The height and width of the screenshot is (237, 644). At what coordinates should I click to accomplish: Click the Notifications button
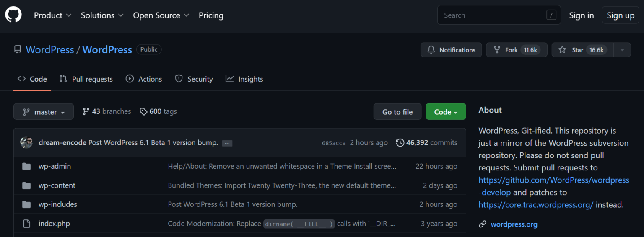(451, 50)
